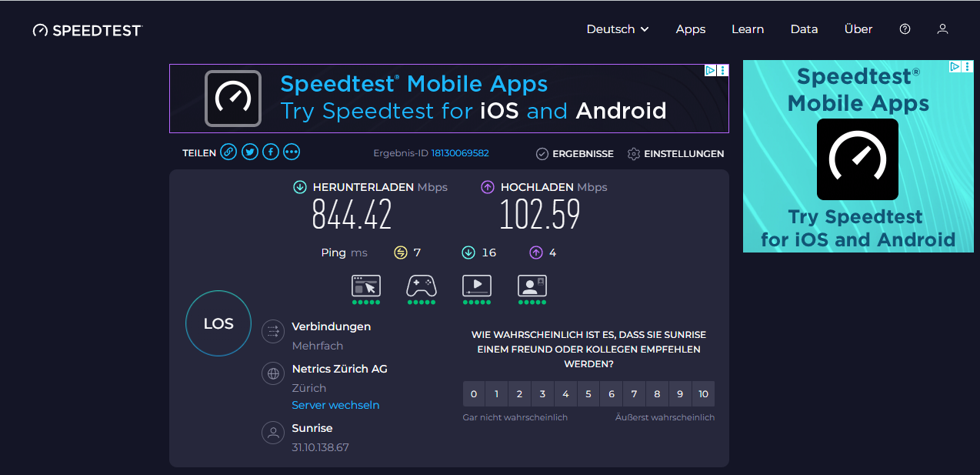Click Server wechseln link

tap(335, 405)
